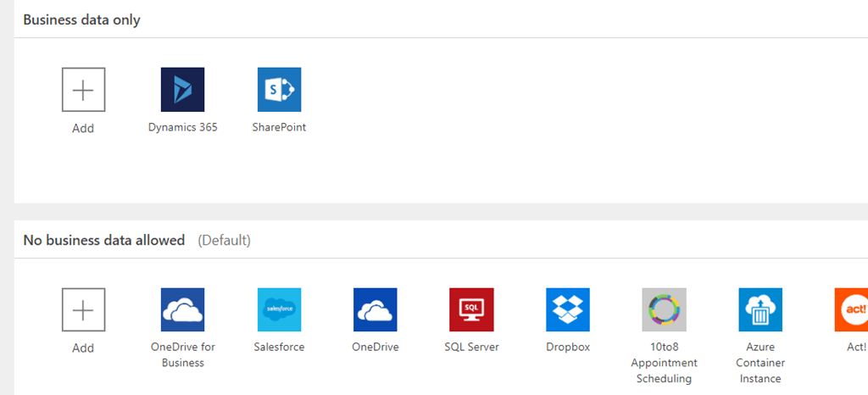The image size is (868, 395).
Task: Select the OneDrive for Business connector icon
Action: pos(183,309)
